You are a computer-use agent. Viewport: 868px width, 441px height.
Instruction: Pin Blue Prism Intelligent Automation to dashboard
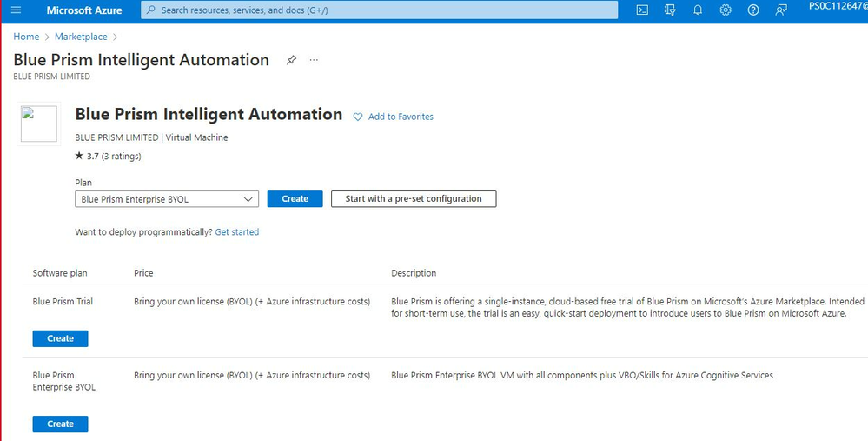click(x=291, y=60)
